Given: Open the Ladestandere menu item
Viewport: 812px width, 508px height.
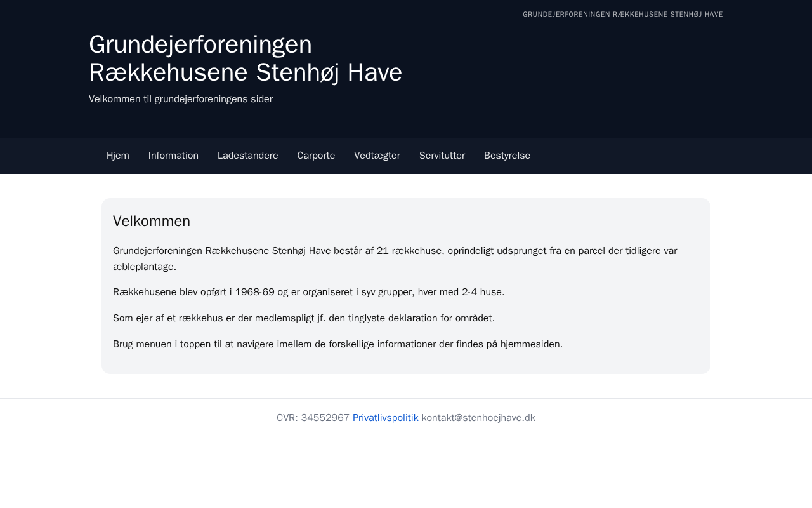Looking at the screenshot, I should [247, 156].
